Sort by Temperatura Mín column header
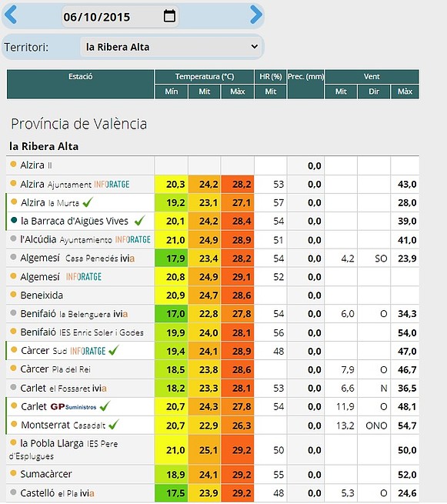The width and height of the screenshot is (447, 504). click(x=172, y=92)
